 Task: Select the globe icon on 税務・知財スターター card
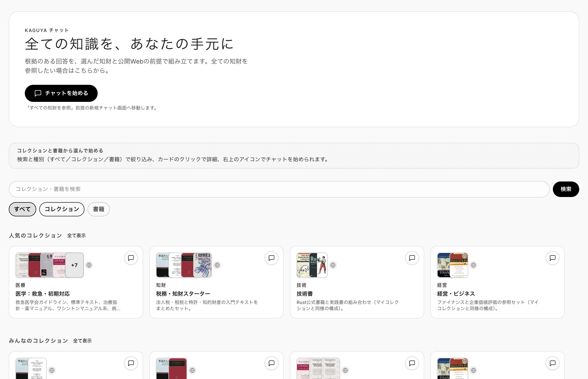pos(217,265)
